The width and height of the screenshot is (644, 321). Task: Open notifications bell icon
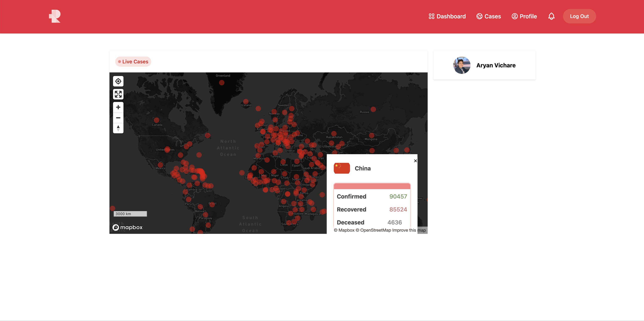551,16
